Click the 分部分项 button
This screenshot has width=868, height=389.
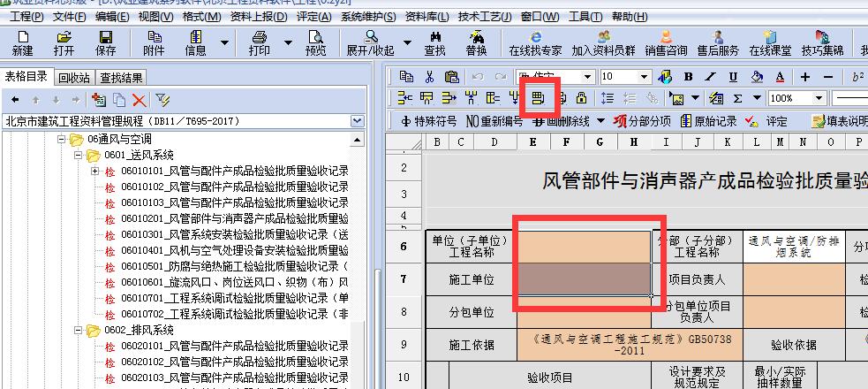643,121
